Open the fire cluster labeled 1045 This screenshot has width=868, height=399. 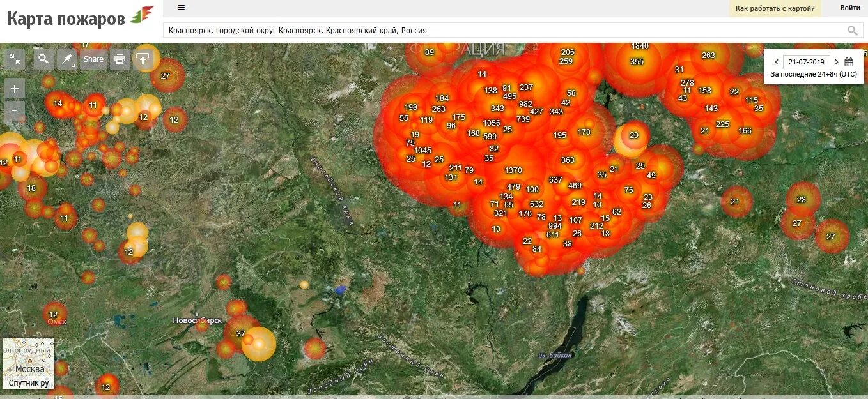pyautogui.click(x=422, y=151)
